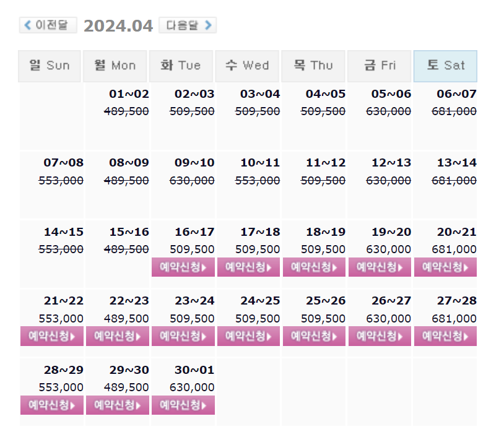Image resolution: width=504 pixels, height=437 pixels.
Task: Click struck-out price under 09~10
Action: [192, 181]
